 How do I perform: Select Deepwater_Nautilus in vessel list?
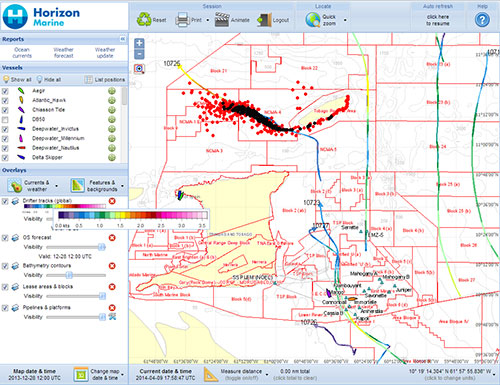55,148
